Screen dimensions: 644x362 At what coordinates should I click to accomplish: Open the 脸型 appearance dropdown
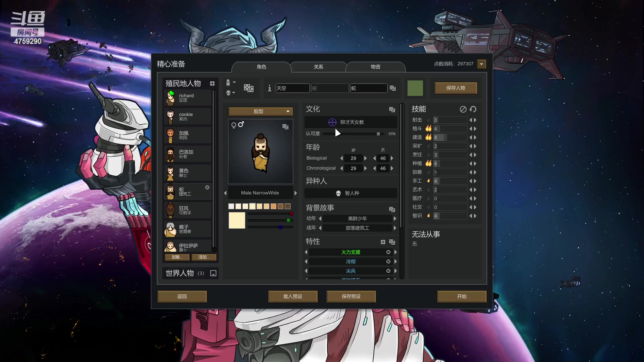(x=260, y=111)
